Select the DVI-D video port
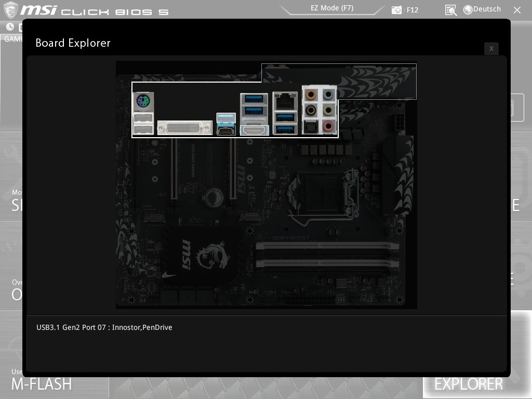Image resolution: width=532 pixels, height=399 pixels. coord(184,128)
